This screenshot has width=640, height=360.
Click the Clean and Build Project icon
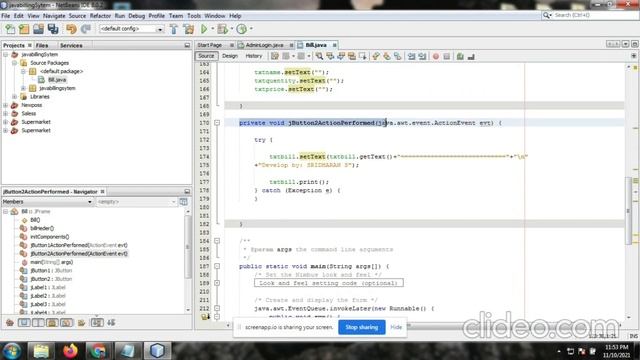point(189,29)
